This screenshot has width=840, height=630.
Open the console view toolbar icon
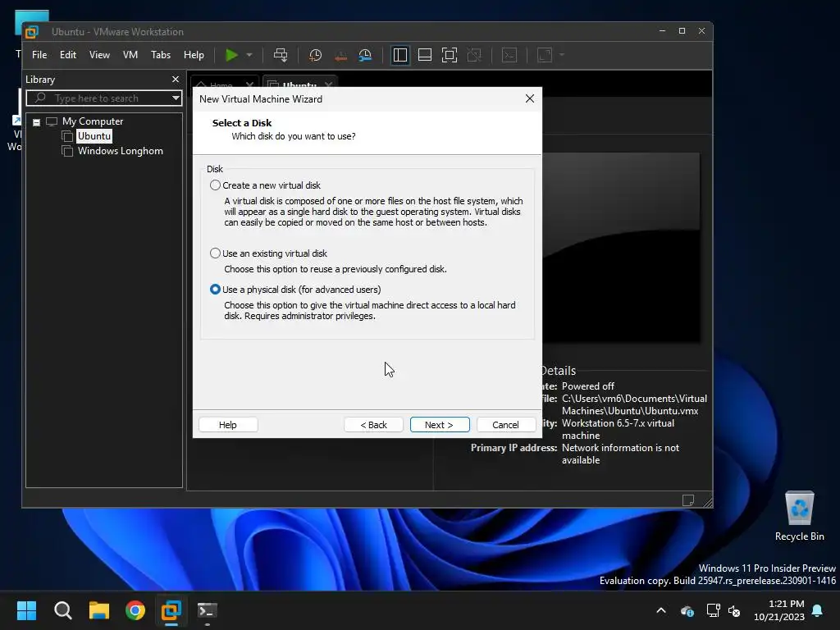coord(509,55)
